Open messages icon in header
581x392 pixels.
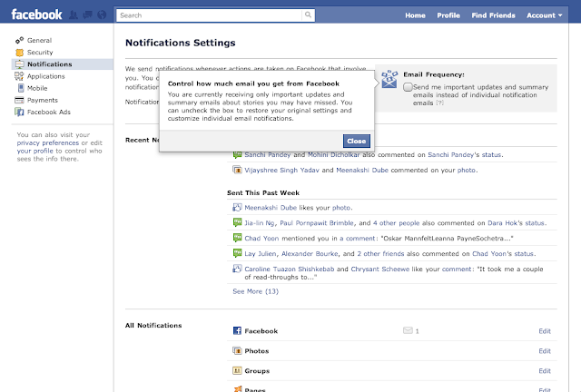(x=87, y=15)
